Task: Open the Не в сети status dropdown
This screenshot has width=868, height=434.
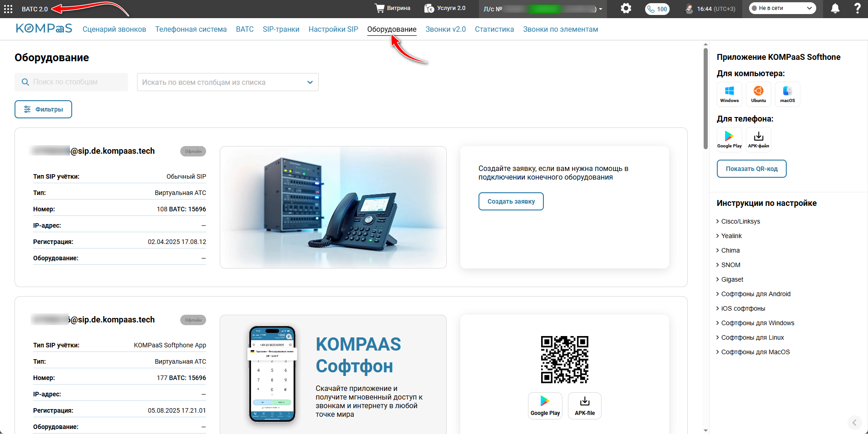Action: [782, 8]
